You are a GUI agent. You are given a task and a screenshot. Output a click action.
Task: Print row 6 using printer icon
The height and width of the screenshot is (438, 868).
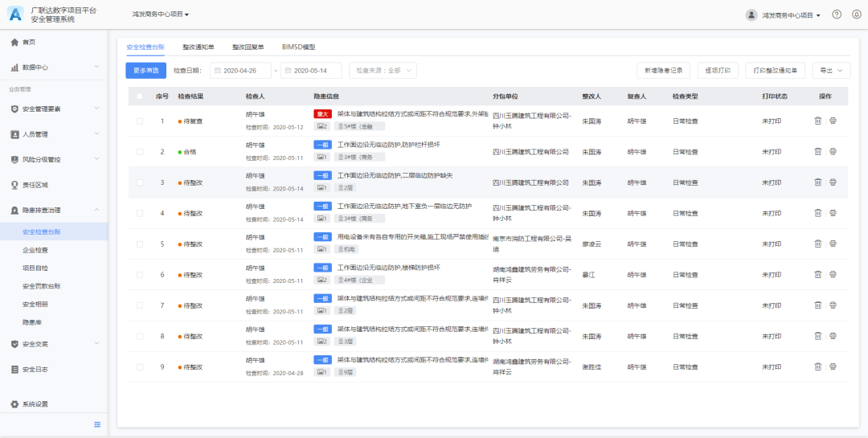[x=833, y=275]
